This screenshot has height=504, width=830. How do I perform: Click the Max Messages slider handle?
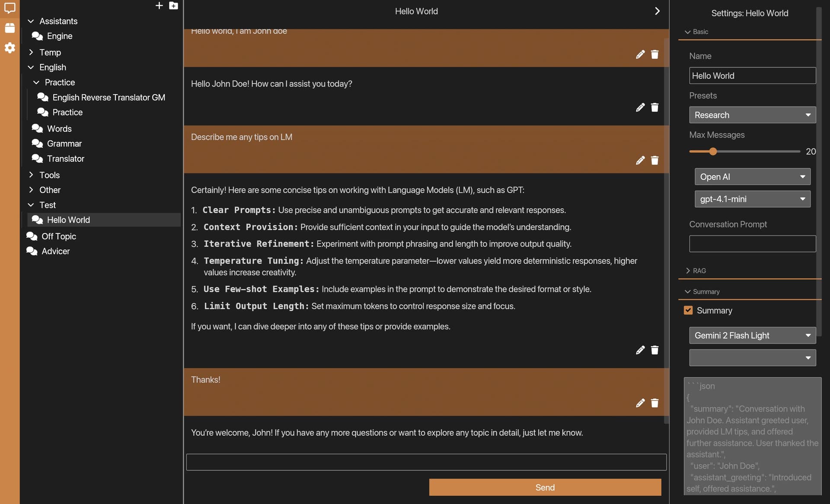713,151
